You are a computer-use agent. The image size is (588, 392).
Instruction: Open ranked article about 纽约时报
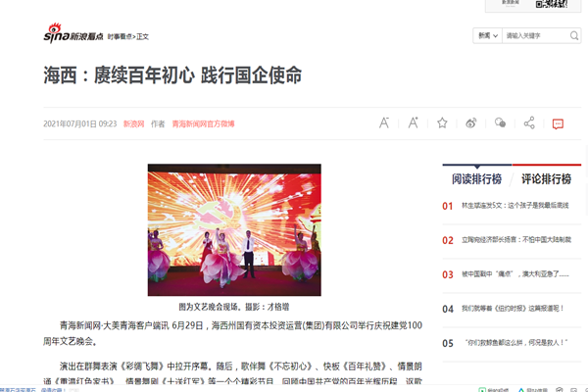point(510,309)
